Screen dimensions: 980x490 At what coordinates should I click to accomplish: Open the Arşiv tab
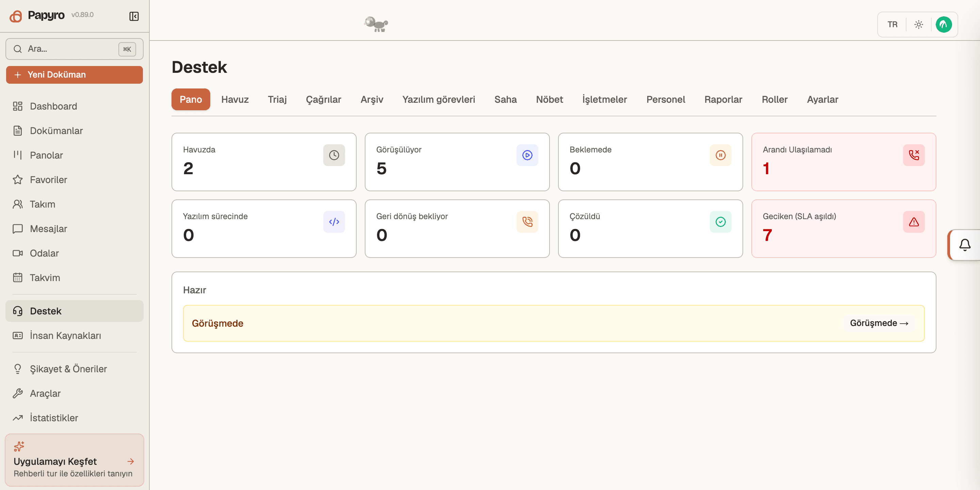(372, 99)
